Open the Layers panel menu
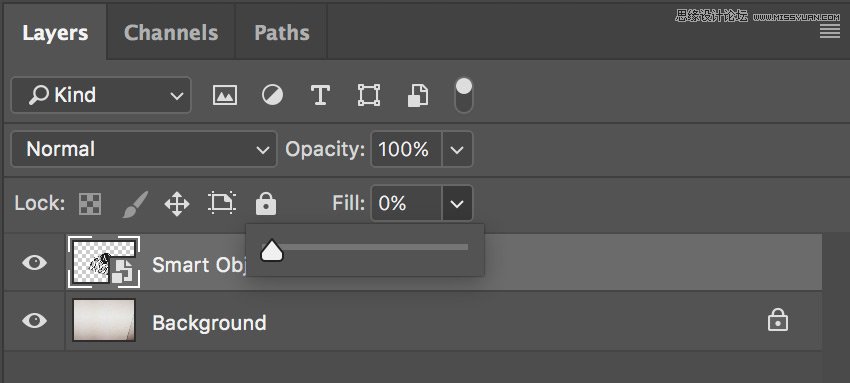 point(829,33)
